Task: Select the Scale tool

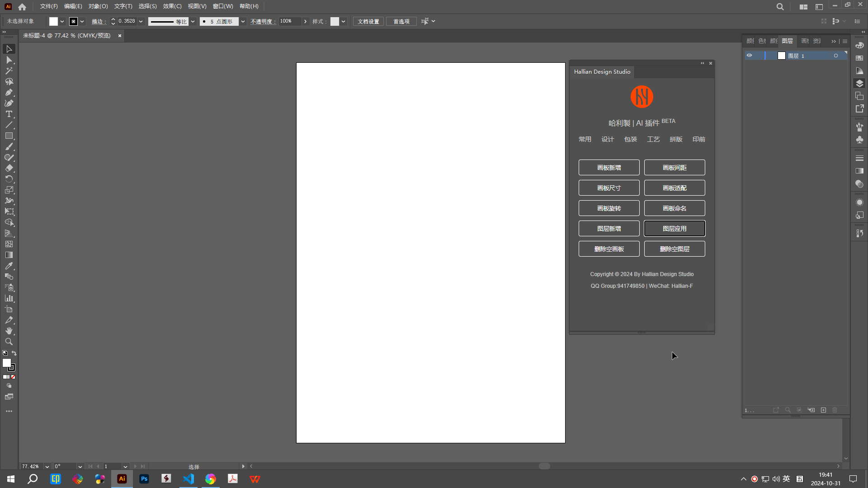Action: click(9, 190)
